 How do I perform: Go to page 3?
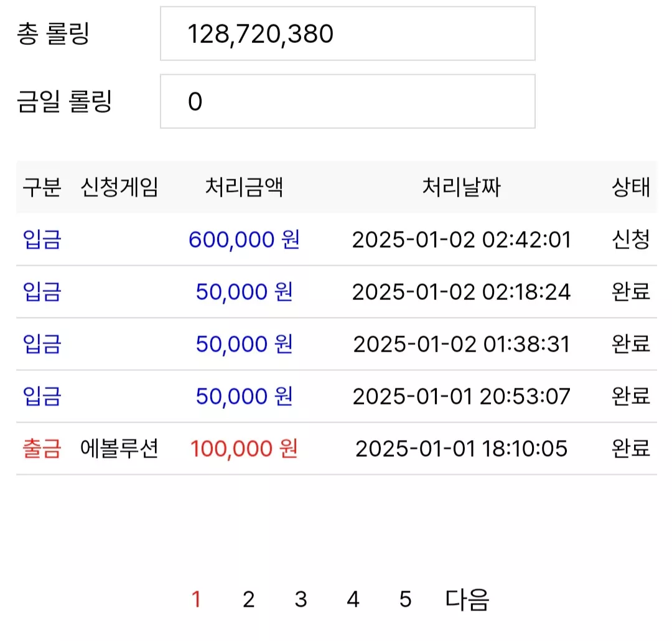point(301,599)
